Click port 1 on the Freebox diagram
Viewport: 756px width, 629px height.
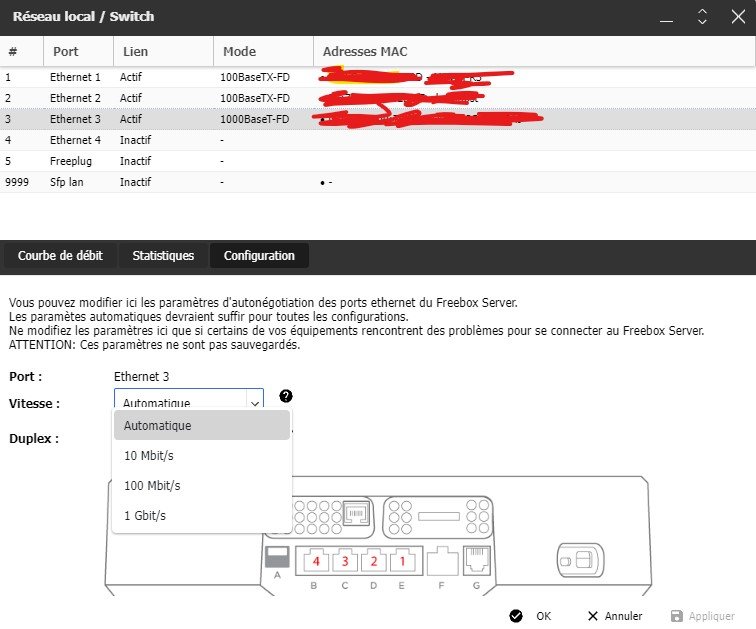click(402, 561)
